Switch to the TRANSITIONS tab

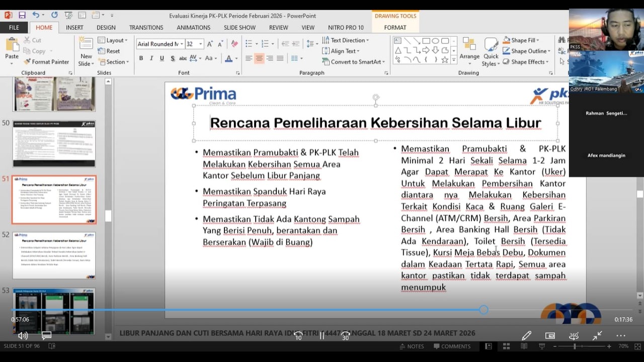(146, 28)
